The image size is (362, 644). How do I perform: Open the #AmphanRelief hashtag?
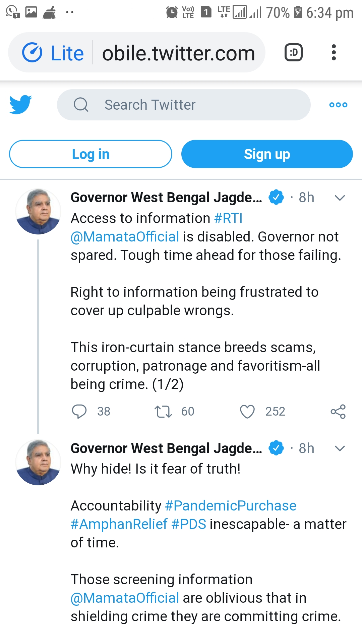[x=119, y=524]
